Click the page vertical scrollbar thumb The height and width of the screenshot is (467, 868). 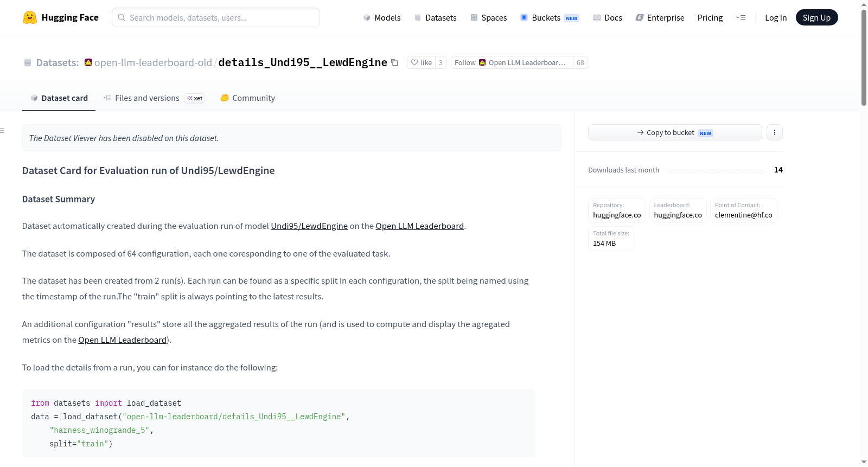click(x=864, y=57)
